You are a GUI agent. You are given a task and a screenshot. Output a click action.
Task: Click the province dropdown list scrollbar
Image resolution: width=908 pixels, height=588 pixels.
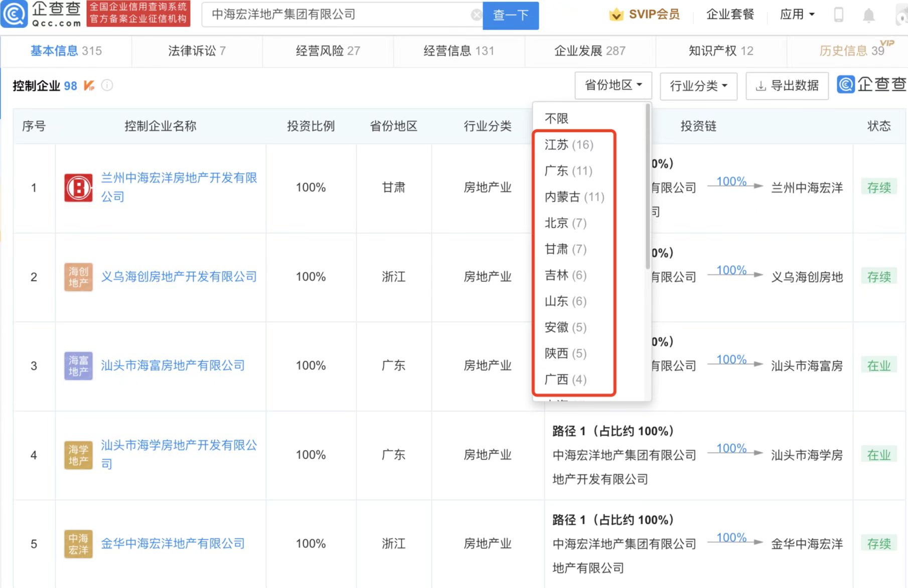[648, 186]
